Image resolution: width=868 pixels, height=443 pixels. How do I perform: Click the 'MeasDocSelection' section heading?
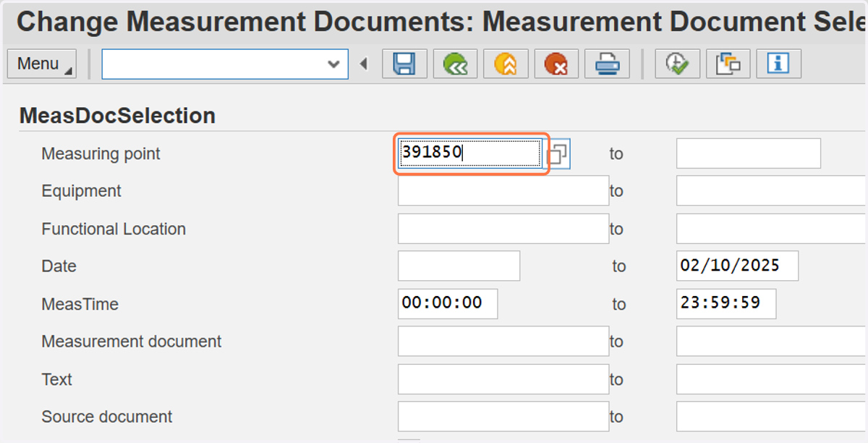click(117, 116)
